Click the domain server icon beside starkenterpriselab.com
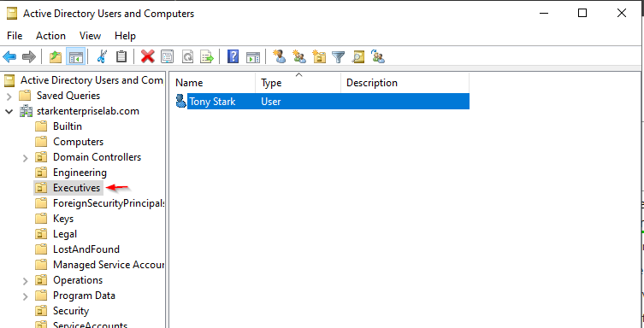Viewport: 644px width, 328px height. click(x=26, y=111)
